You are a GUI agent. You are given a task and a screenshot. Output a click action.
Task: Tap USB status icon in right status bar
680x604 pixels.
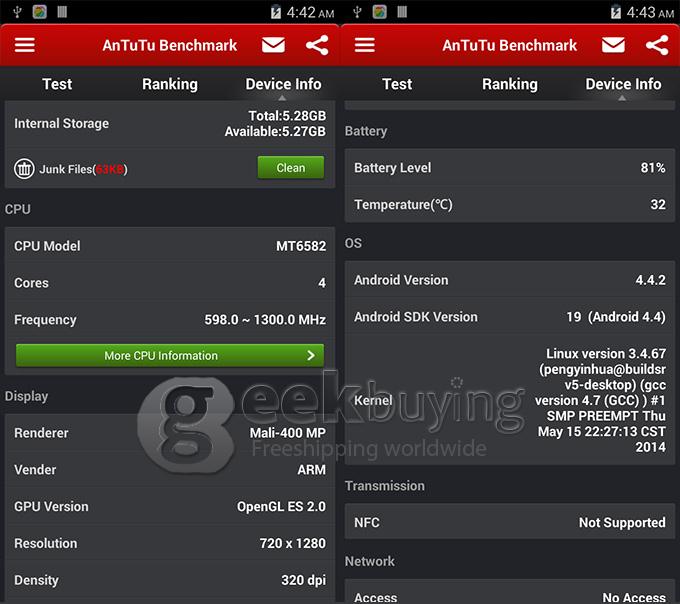[357, 12]
